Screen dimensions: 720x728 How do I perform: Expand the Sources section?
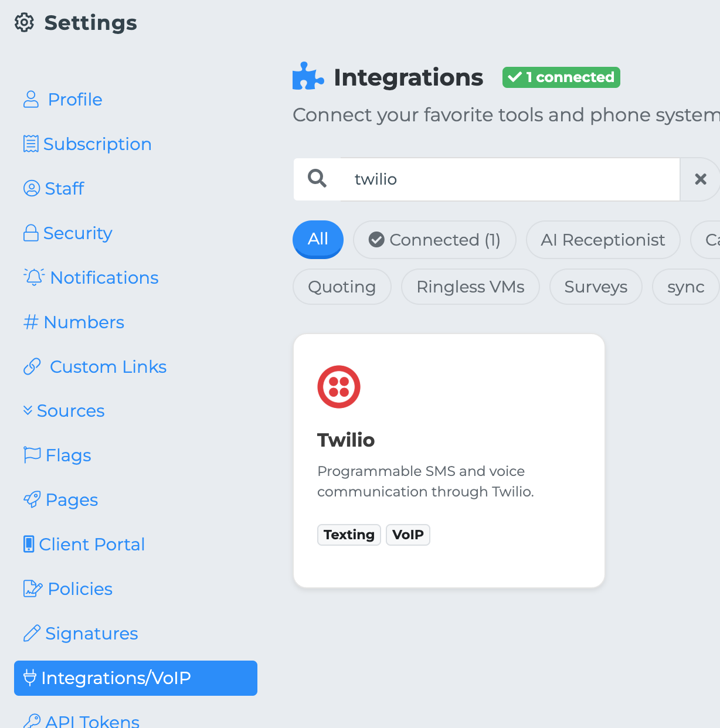[x=64, y=411]
